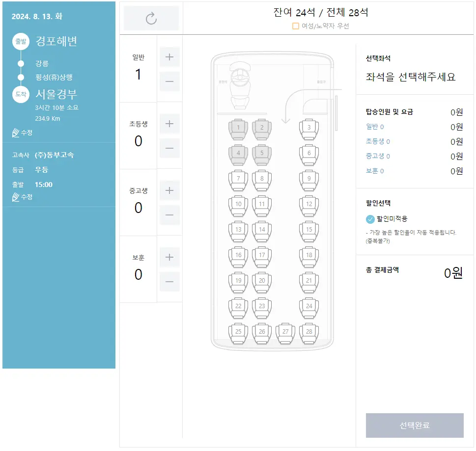This screenshot has width=476, height=451.
Task: Increase 중고생 count with plus icon
Action: click(x=169, y=190)
